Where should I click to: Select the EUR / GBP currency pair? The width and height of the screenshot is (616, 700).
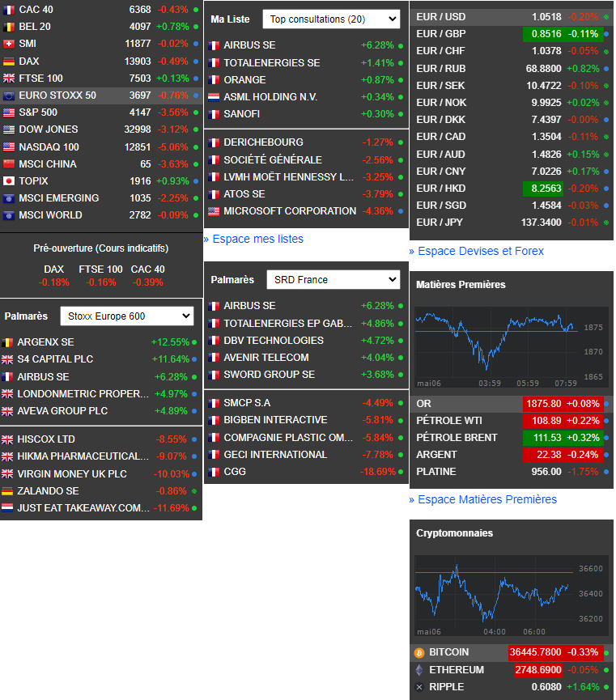pyautogui.click(x=512, y=34)
